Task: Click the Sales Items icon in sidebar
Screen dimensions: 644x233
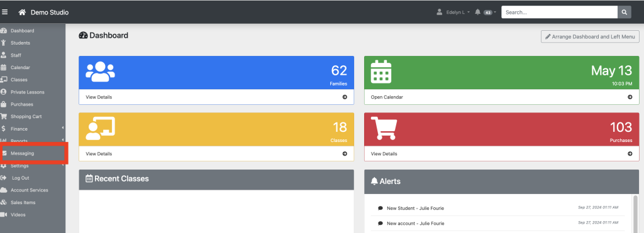Action: pyautogui.click(x=4, y=203)
